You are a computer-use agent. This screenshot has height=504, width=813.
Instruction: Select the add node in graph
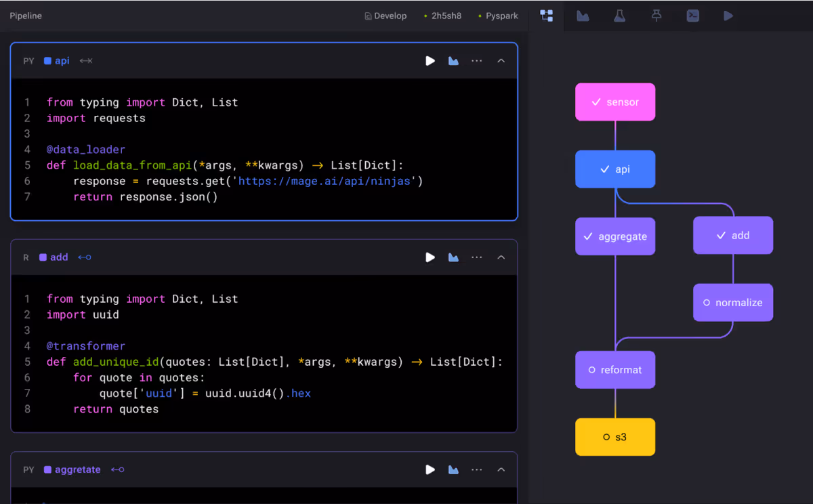733,235
